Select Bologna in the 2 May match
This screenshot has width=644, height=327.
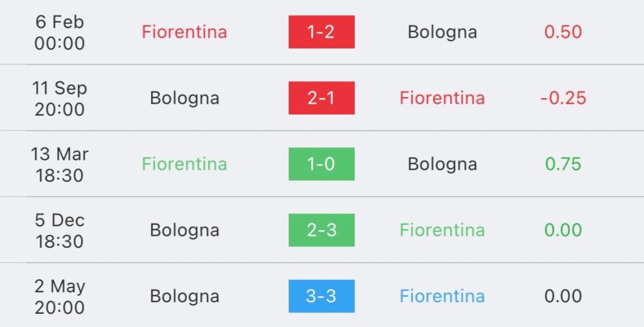tap(184, 297)
